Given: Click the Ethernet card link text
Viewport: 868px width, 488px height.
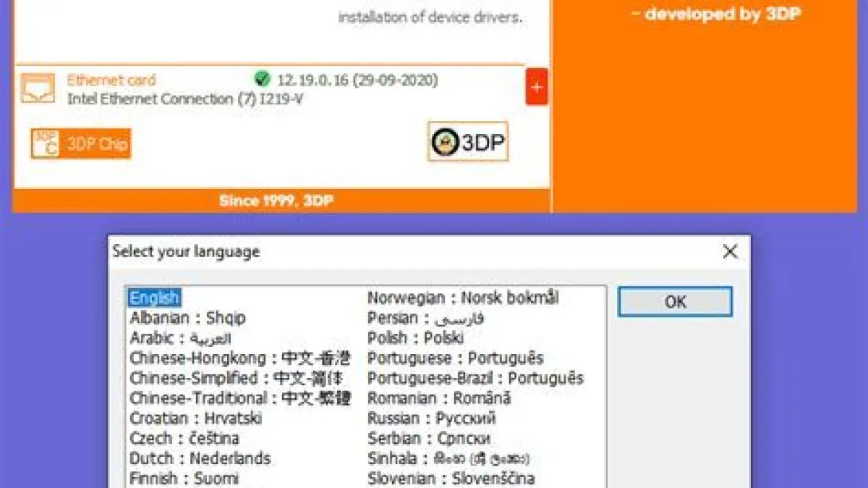Looking at the screenshot, I should pos(111,80).
